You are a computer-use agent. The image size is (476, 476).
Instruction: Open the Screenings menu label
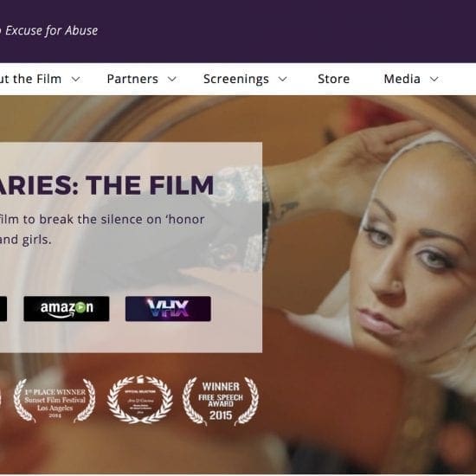pyautogui.click(x=236, y=80)
